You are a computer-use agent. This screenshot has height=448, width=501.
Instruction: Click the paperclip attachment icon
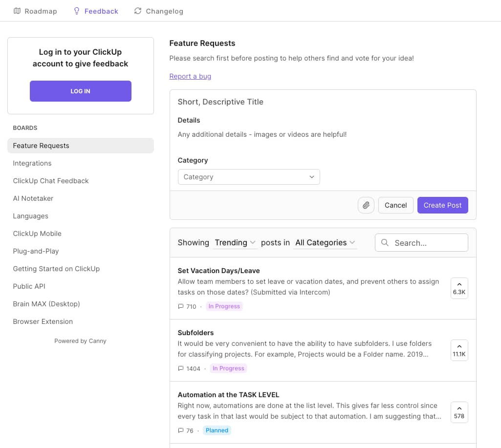click(366, 205)
